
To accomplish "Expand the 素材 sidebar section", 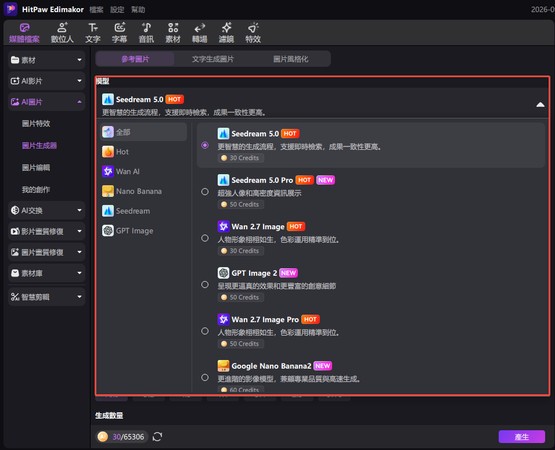I will pyautogui.click(x=46, y=60).
